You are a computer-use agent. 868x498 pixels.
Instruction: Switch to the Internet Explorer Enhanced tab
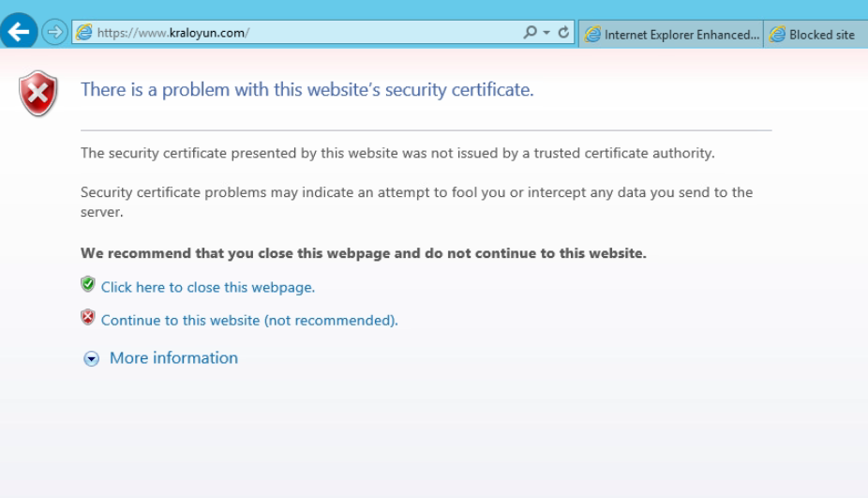[x=672, y=35]
